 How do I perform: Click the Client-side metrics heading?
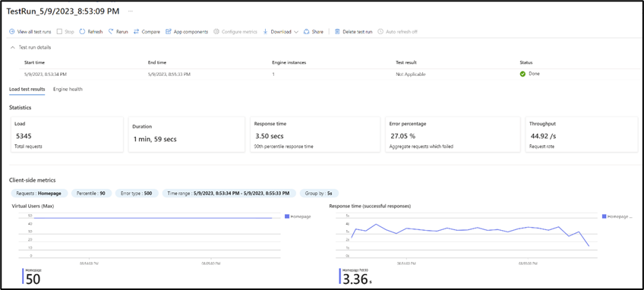tap(33, 180)
